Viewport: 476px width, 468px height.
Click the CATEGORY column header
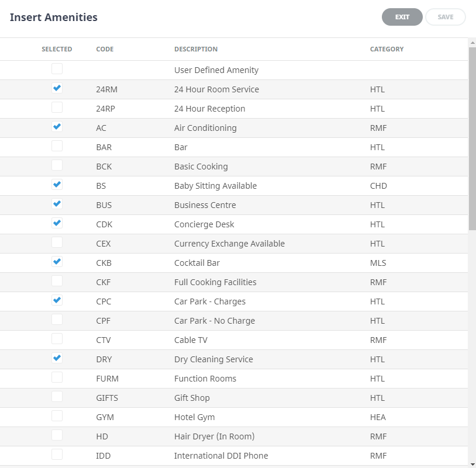(x=387, y=49)
